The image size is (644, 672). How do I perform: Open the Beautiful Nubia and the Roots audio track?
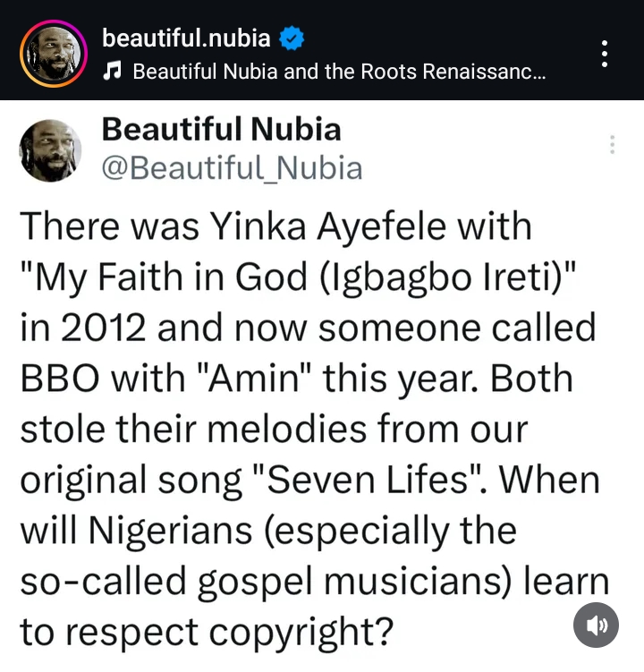point(339,71)
